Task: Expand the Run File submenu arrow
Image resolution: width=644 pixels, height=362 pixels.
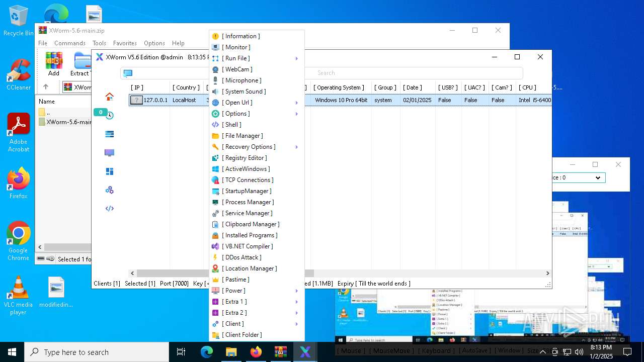Action: pyautogui.click(x=297, y=58)
